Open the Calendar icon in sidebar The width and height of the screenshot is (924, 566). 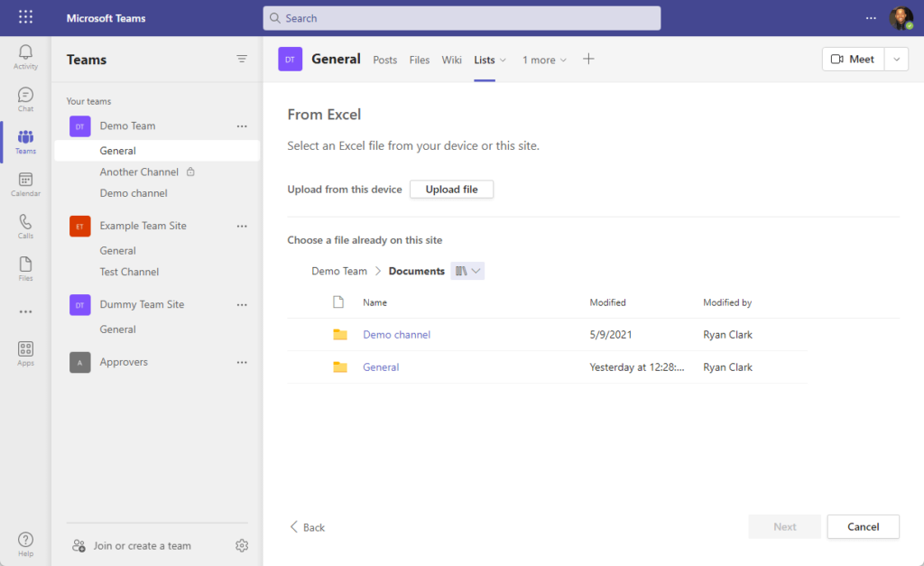pos(25,184)
